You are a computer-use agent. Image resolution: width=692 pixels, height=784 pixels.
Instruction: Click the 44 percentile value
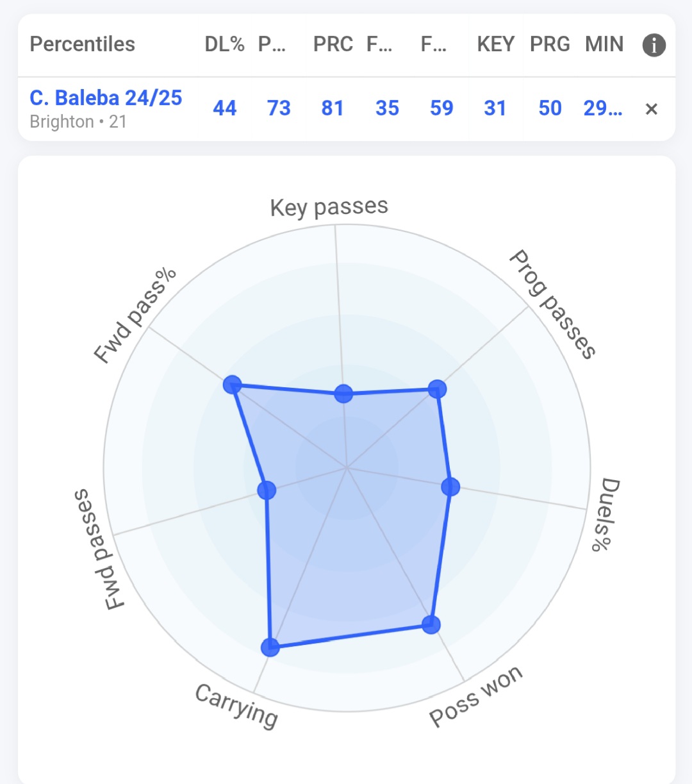pos(224,108)
